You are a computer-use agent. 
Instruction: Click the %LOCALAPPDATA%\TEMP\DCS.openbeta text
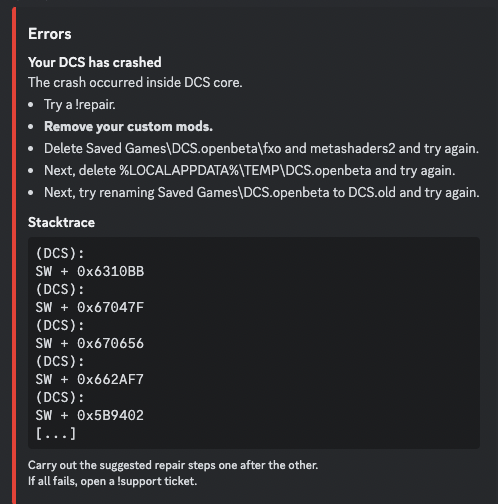tap(245, 171)
